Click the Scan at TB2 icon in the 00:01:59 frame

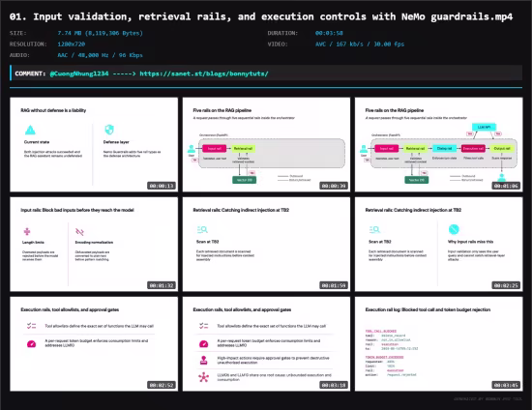[x=202, y=229]
